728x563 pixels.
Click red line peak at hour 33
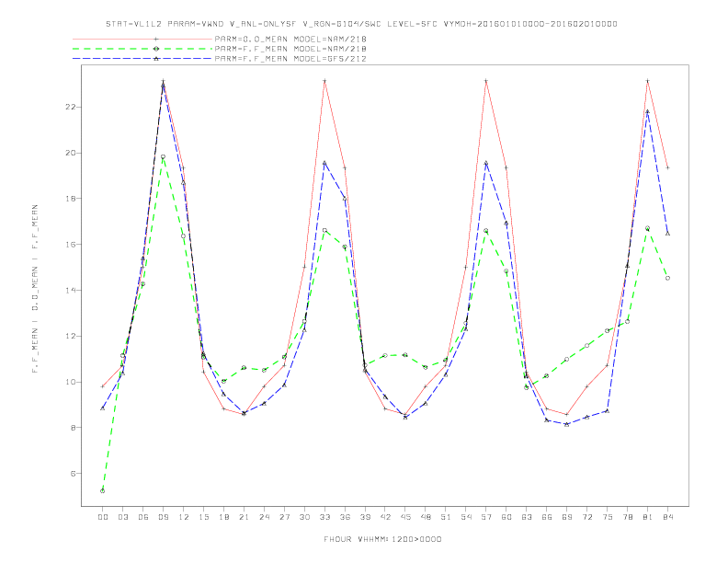324,81
